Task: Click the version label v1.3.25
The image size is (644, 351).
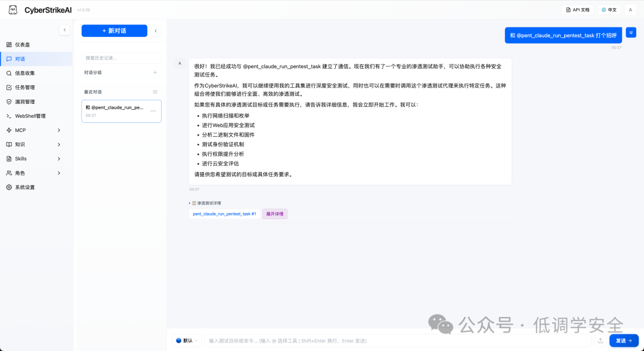Action: tap(83, 10)
